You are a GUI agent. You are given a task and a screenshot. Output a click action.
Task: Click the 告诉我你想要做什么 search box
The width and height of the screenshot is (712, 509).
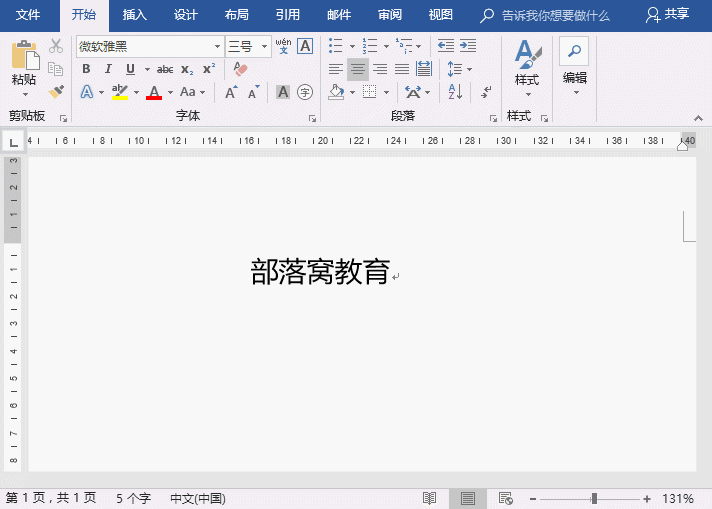[x=555, y=15]
